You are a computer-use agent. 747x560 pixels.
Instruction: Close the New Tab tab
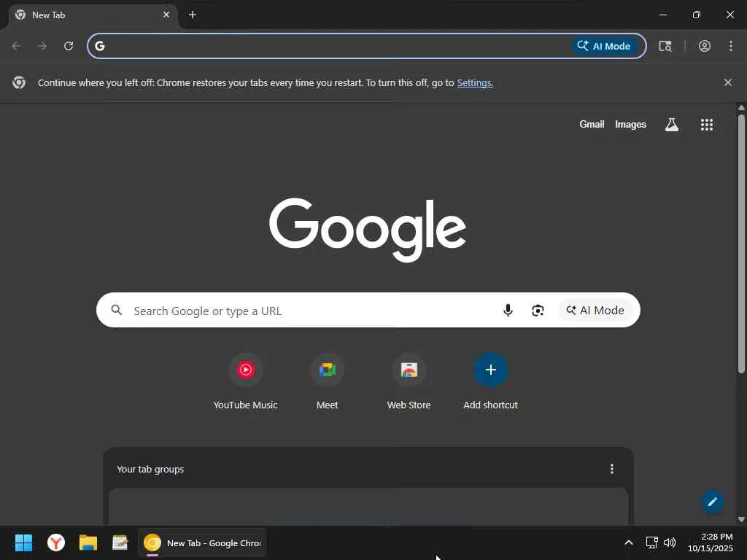[x=166, y=15]
